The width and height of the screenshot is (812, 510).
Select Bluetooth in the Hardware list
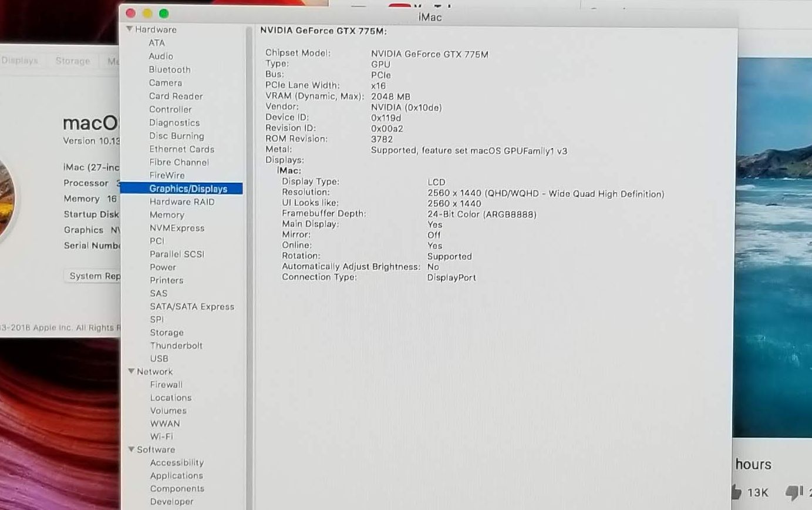point(169,69)
